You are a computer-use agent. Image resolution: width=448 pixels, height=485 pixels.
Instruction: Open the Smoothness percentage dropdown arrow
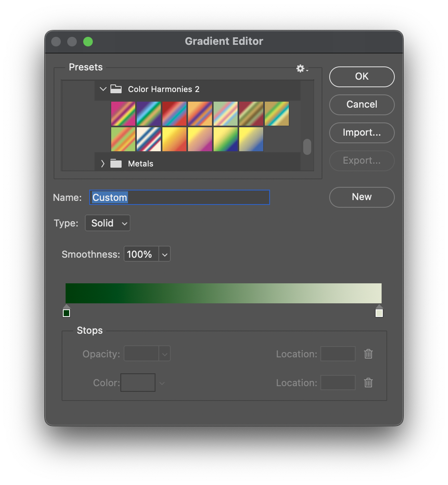pos(165,255)
